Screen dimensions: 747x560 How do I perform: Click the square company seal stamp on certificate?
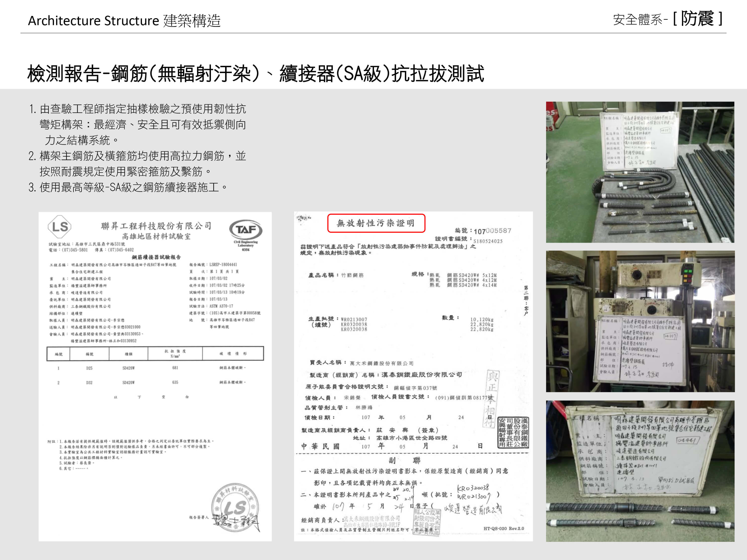pos(513,432)
